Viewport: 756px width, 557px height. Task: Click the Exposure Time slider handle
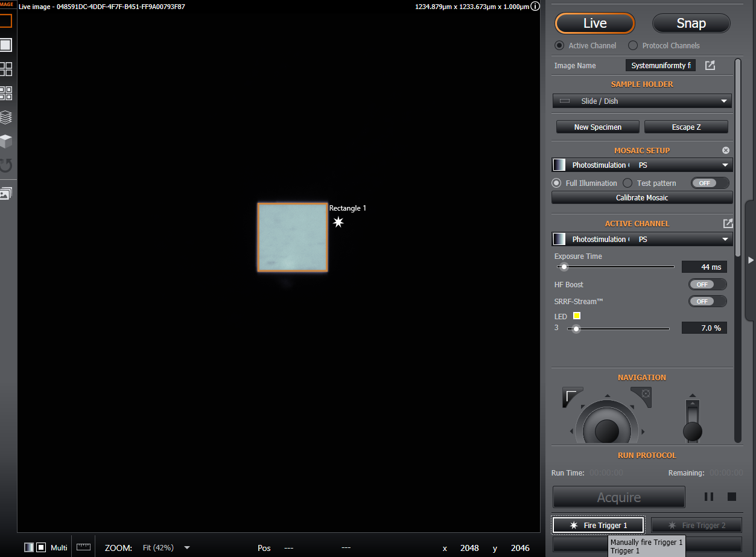click(564, 267)
